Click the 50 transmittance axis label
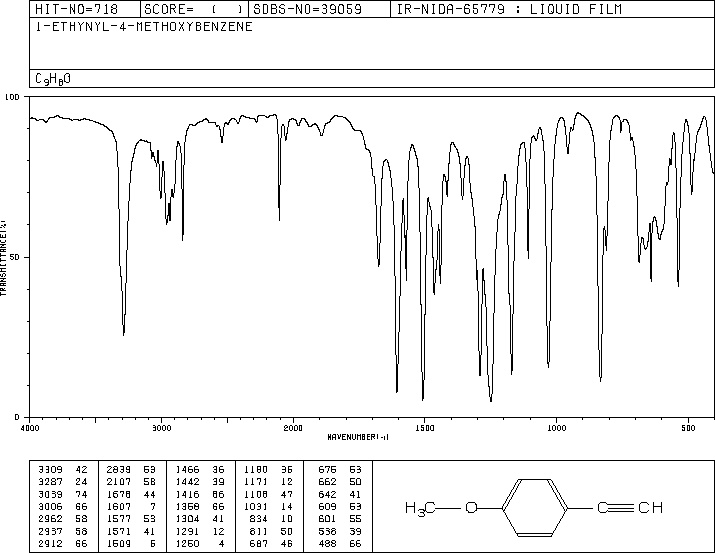This screenshot has height=553, width=715. click(x=15, y=257)
